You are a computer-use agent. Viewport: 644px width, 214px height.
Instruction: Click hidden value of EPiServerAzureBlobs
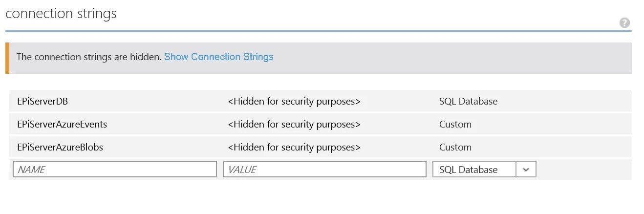pos(294,147)
